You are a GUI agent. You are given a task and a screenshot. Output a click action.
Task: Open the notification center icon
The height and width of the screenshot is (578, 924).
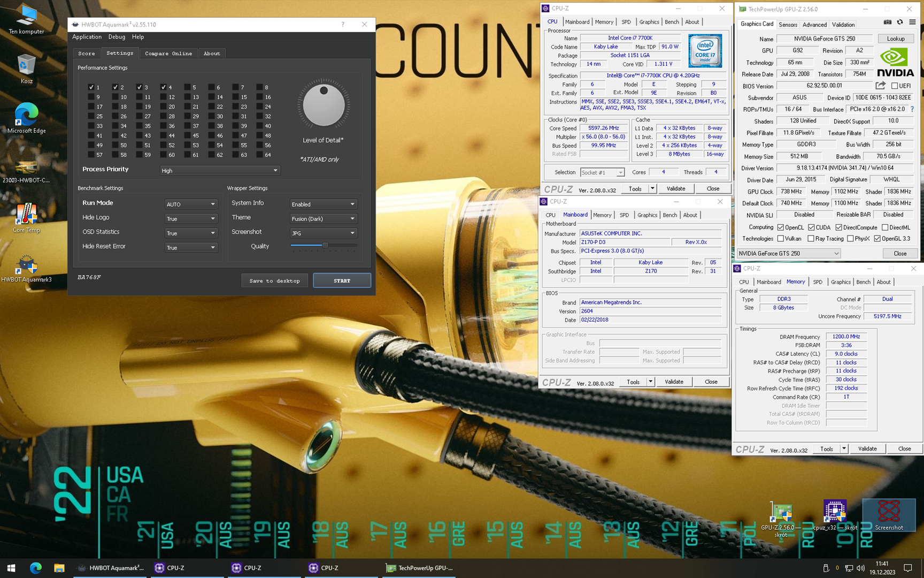907,568
